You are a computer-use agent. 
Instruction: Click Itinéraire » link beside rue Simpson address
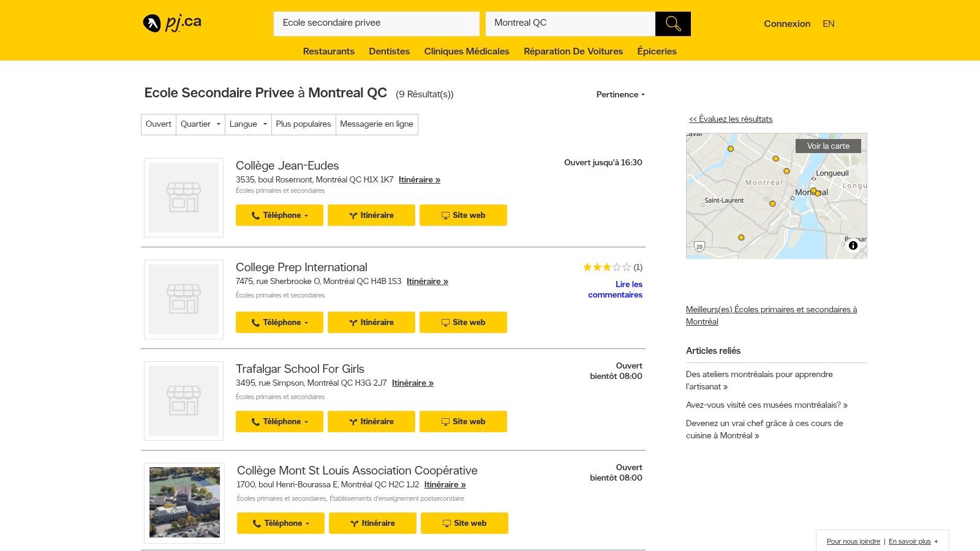coord(413,383)
